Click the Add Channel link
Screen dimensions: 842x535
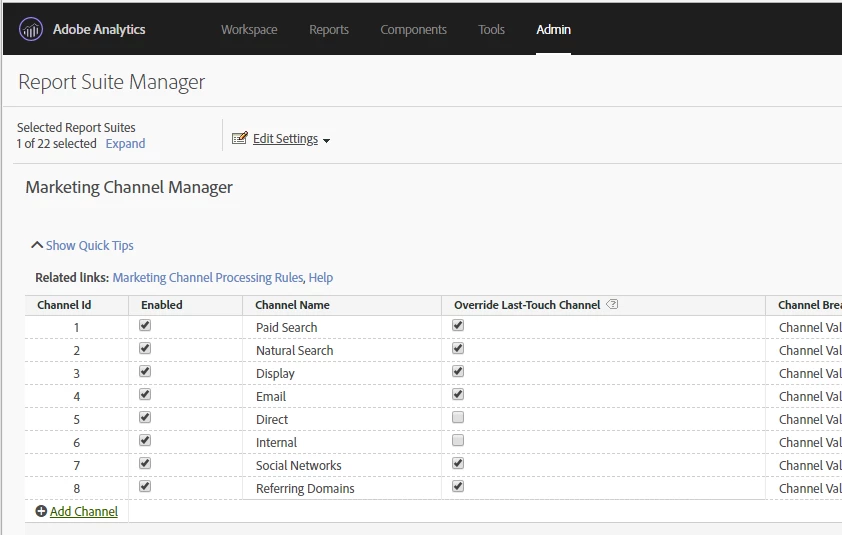[84, 511]
